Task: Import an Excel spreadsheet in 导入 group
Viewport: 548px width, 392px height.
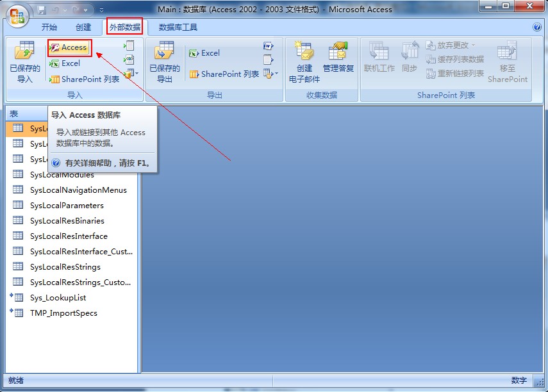Action: [x=65, y=63]
